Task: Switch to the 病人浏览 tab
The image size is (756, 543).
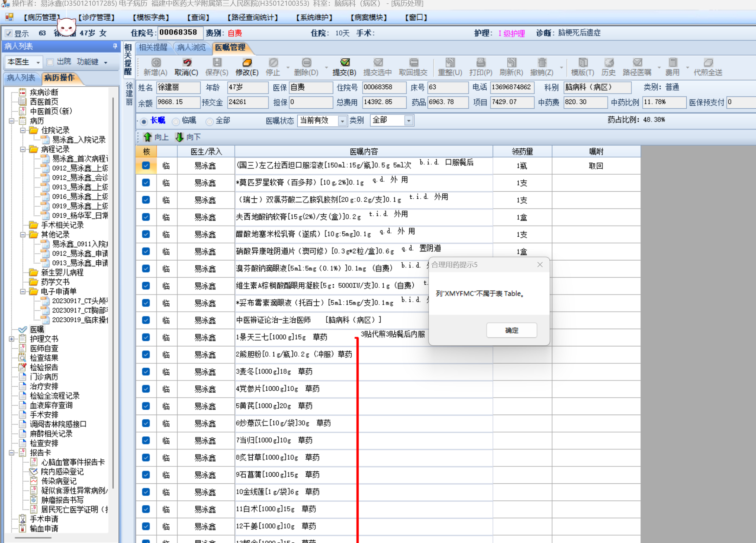Action: click(191, 47)
